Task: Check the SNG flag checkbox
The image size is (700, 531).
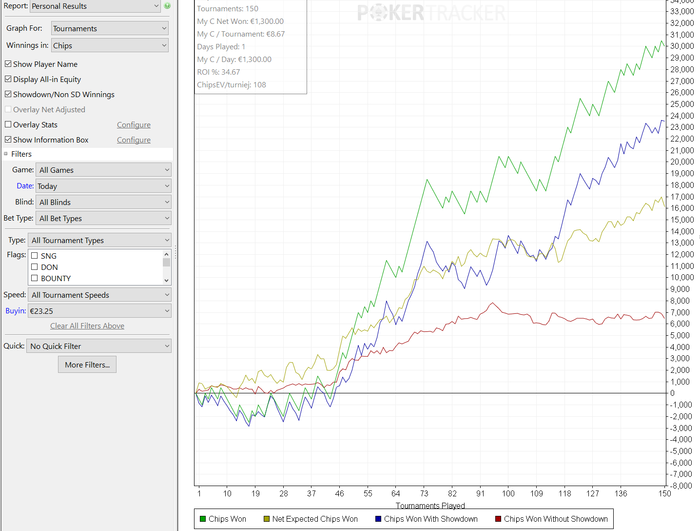Action: click(34, 256)
